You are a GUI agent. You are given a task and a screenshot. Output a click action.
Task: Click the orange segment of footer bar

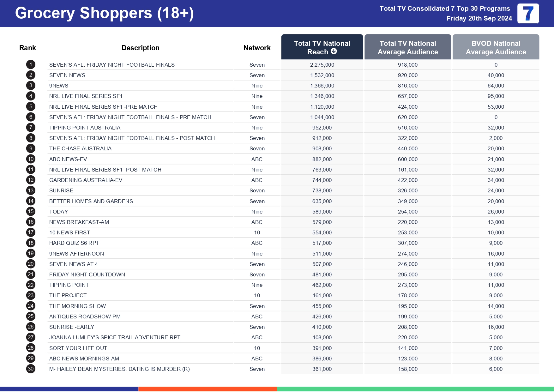click(x=208, y=389)
